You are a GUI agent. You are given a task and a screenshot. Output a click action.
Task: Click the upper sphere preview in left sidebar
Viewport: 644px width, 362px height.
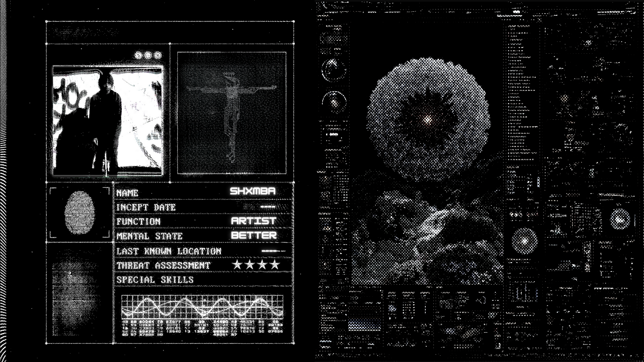(x=333, y=69)
